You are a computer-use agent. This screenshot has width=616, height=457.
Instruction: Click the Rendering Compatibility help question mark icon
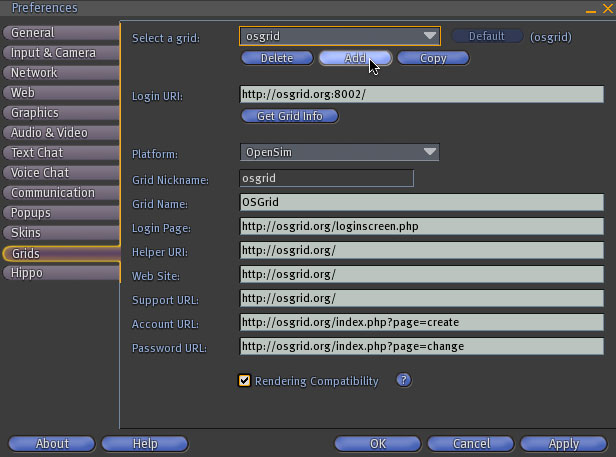pyautogui.click(x=403, y=380)
